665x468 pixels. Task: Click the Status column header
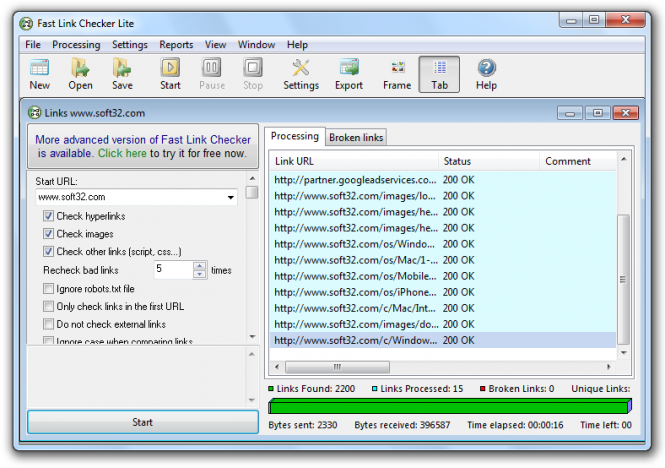tap(489, 161)
